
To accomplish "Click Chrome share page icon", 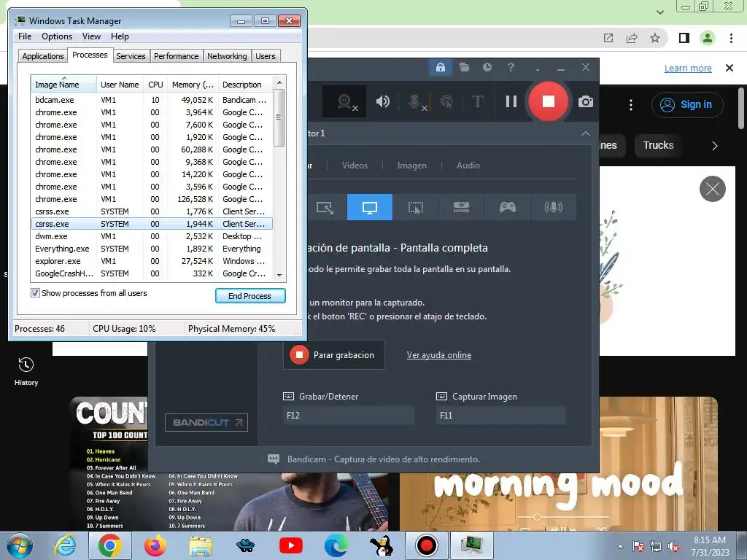I will point(632,38).
